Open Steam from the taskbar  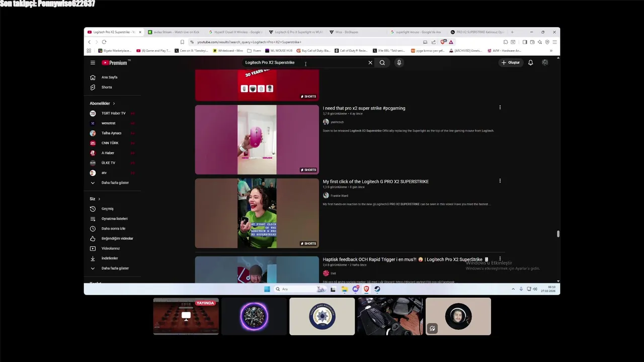(x=377, y=289)
